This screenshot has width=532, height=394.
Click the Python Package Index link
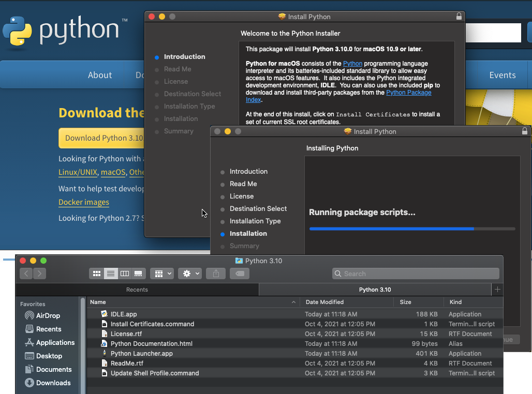tap(408, 93)
